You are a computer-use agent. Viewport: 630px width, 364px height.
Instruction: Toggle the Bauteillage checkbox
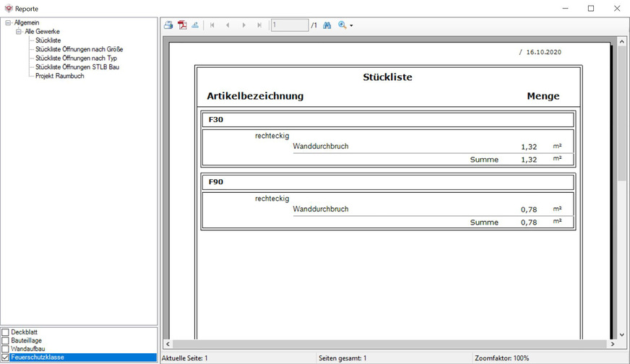[6, 341]
